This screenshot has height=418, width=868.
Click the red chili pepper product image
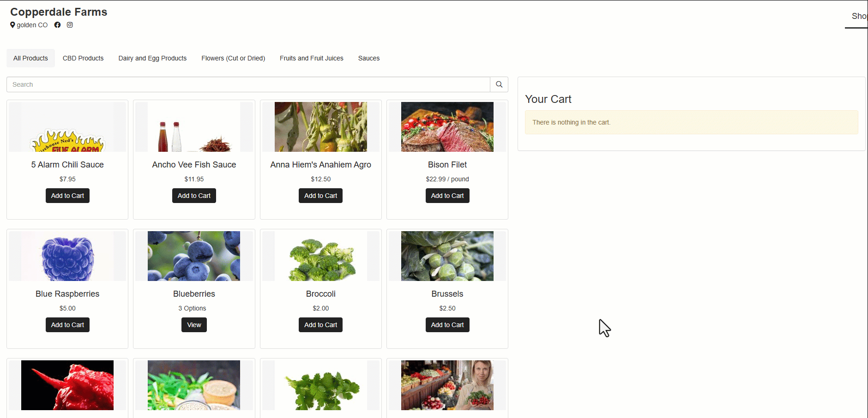point(67,385)
